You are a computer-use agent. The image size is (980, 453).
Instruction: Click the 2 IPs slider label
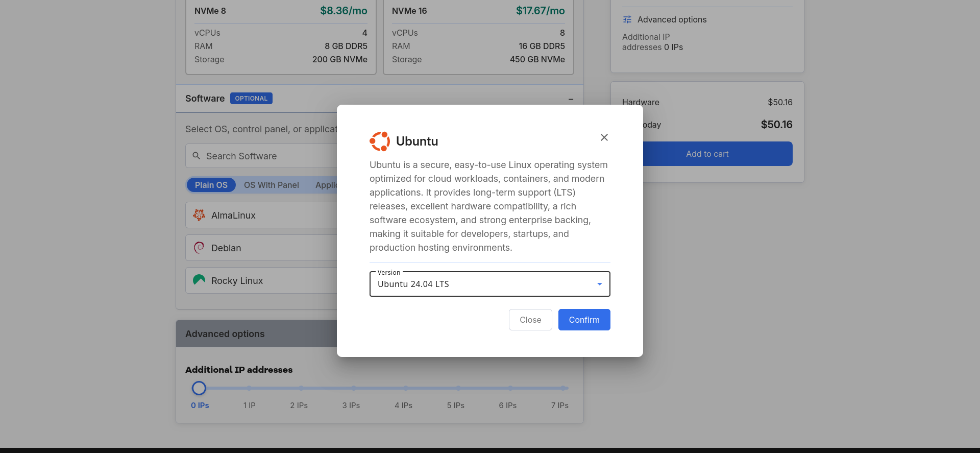299,405
